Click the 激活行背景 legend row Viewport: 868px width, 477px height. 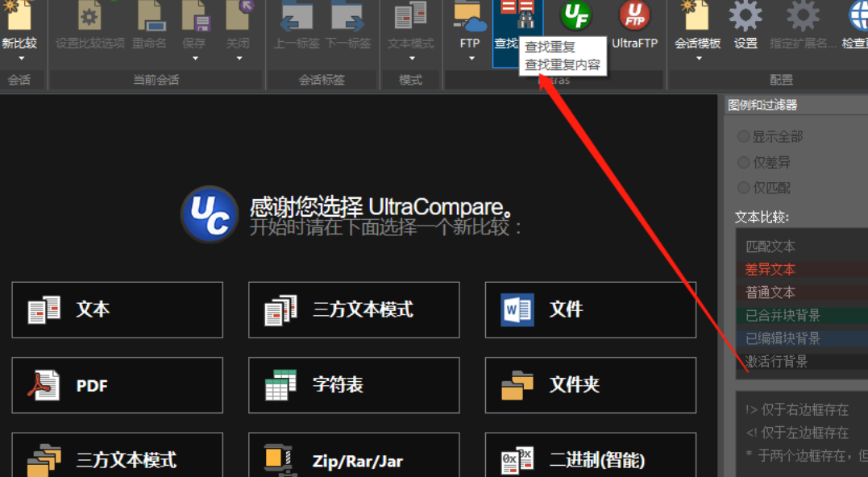(802, 361)
